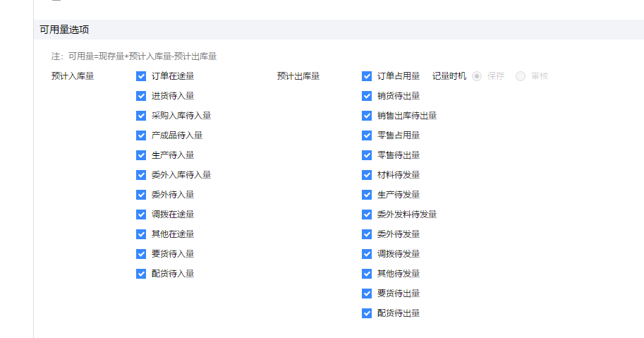Uncheck the 零售待出量 checkbox
644x338 pixels.
click(367, 155)
